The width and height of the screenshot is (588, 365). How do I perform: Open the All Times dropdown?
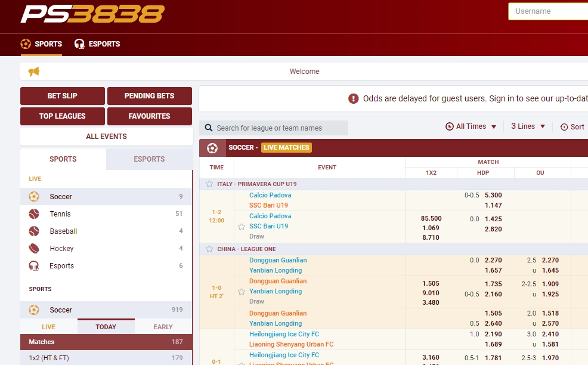(x=471, y=126)
